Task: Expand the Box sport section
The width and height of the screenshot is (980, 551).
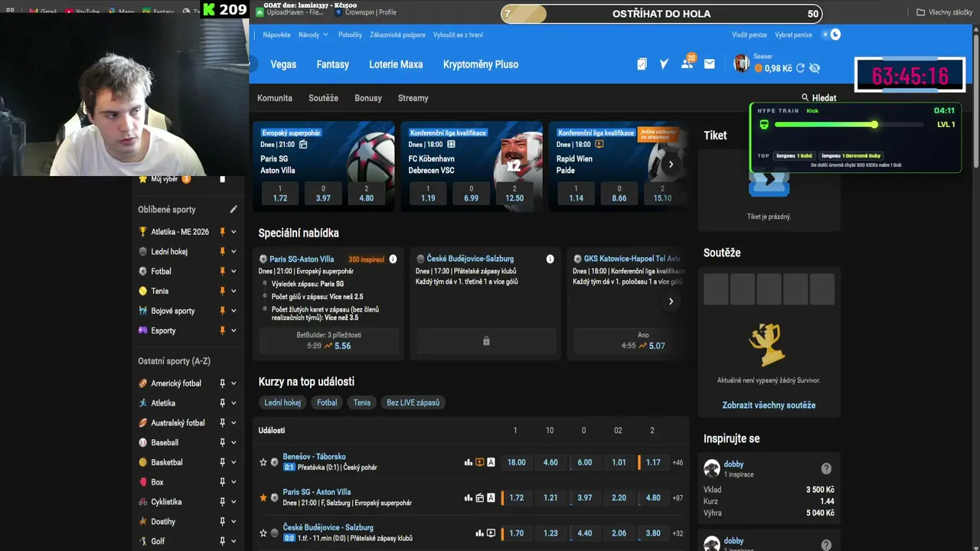Action: (234, 483)
